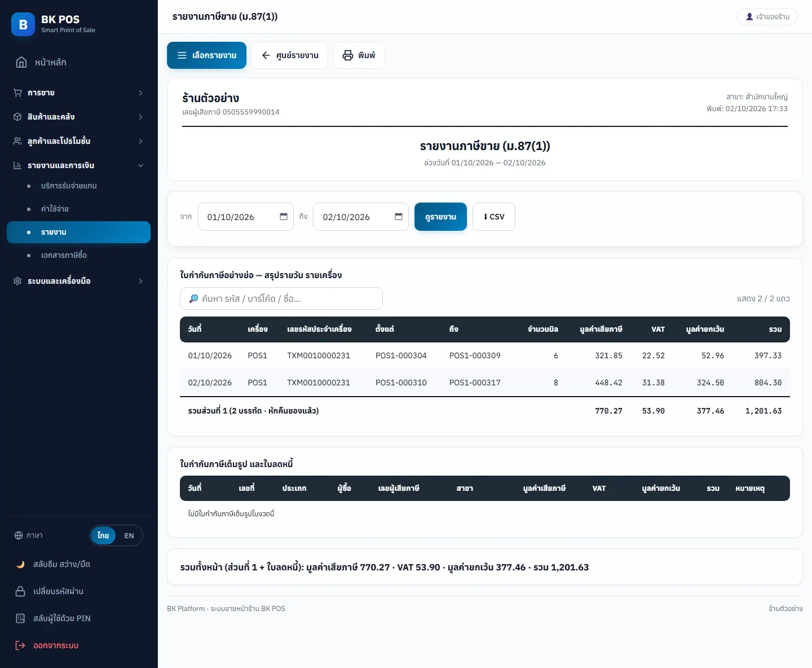Screen dimensions: 812x668
Task: Click the printer icon in พิมพ์ button
Action: [348, 55]
